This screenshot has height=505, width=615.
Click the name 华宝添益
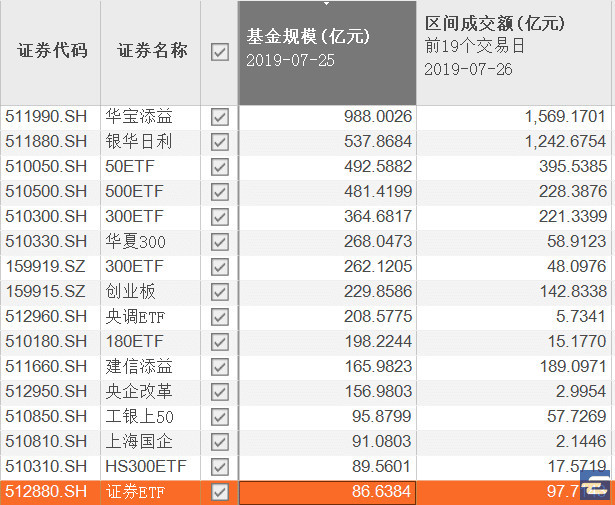pyautogui.click(x=139, y=117)
